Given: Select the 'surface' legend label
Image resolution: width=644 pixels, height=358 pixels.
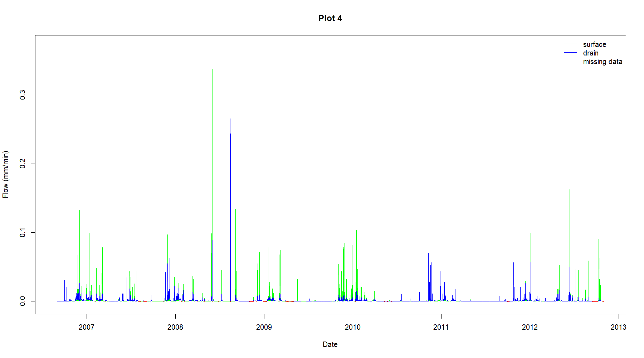Looking at the screenshot, I should [594, 44].
